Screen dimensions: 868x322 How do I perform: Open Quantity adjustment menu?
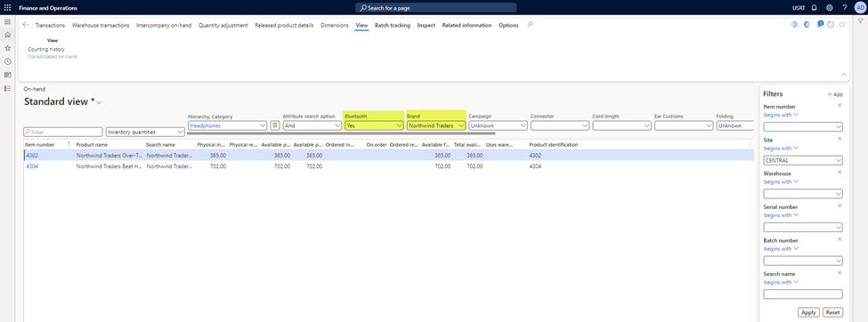tap(223, 26)
